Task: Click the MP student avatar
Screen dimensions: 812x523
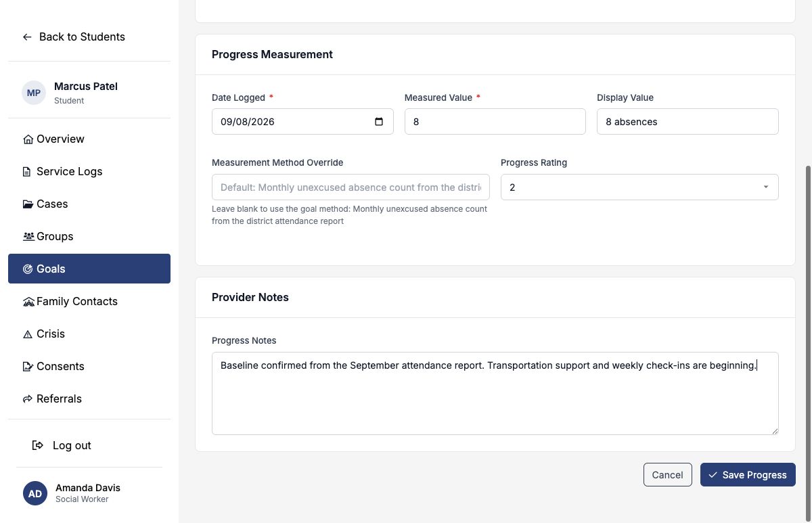Action: 34,93
